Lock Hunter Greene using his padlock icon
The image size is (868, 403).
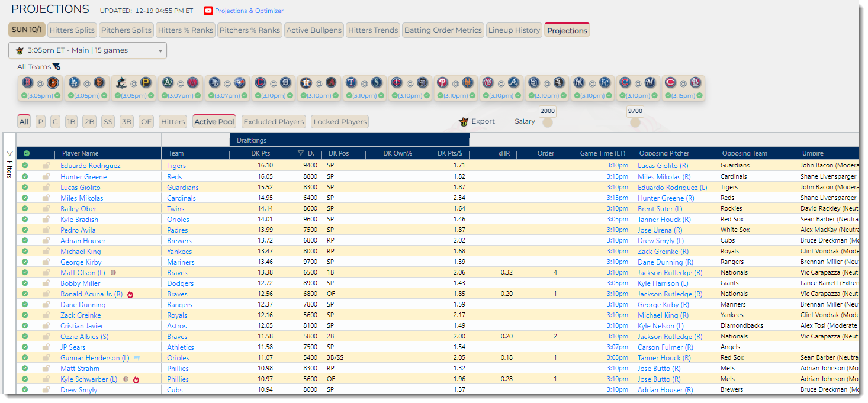(46, 177)
